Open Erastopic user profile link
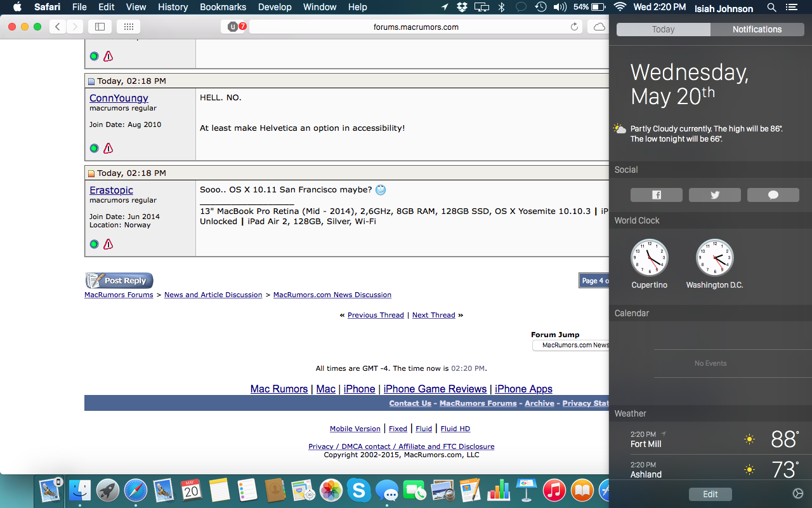The width and height of the screenshot is (812, 508). [111, 190]
